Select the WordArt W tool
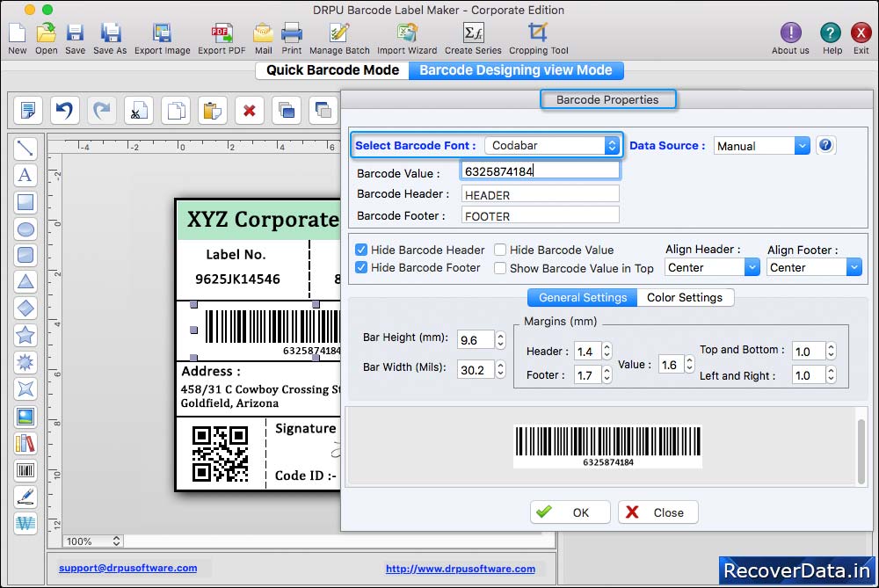 coord(25,523)
